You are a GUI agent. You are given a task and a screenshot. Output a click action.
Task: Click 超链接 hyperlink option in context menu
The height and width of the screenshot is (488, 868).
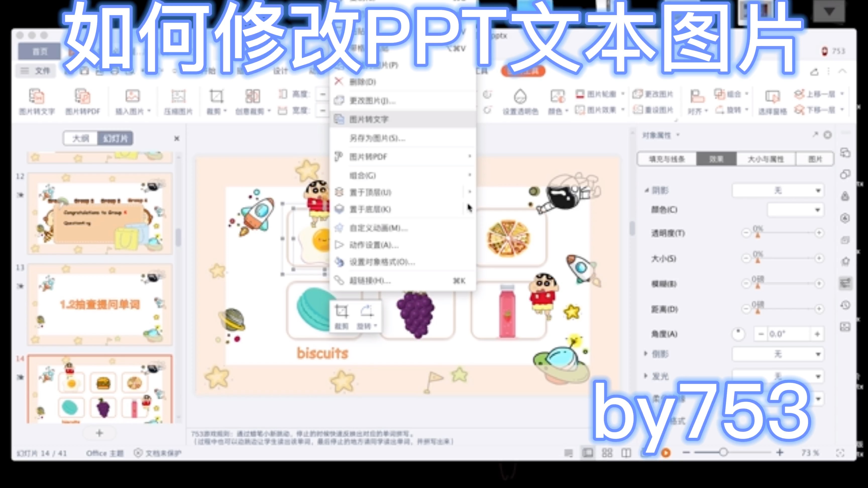368,281
